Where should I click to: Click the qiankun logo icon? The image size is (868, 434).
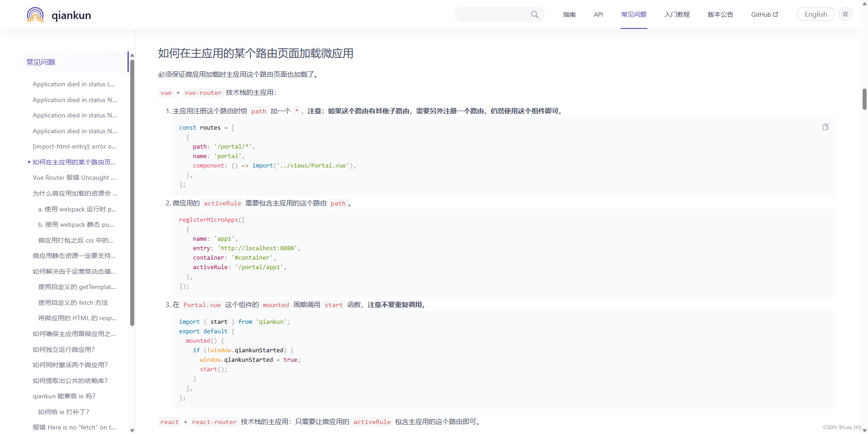35,14
